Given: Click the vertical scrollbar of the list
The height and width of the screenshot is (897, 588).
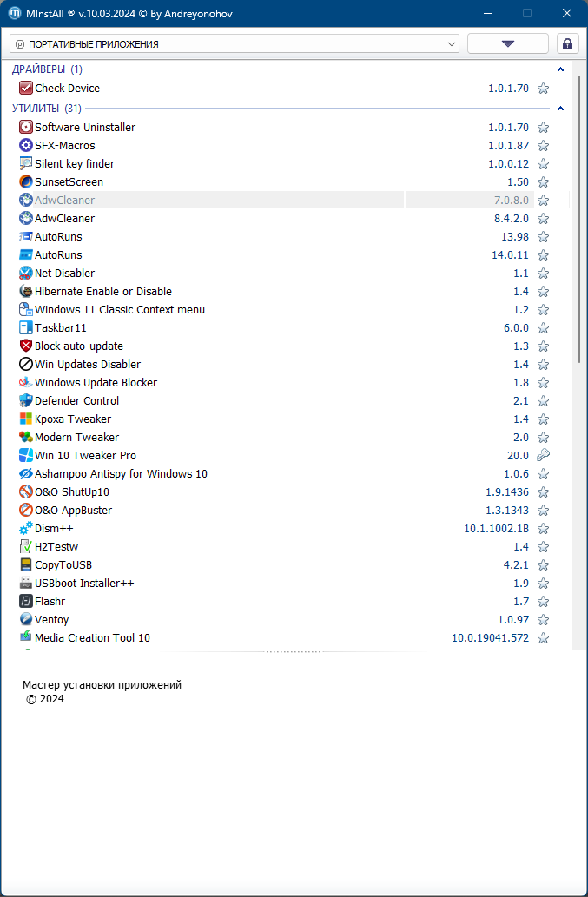Looking at the screenshot, I should (579, 217).
